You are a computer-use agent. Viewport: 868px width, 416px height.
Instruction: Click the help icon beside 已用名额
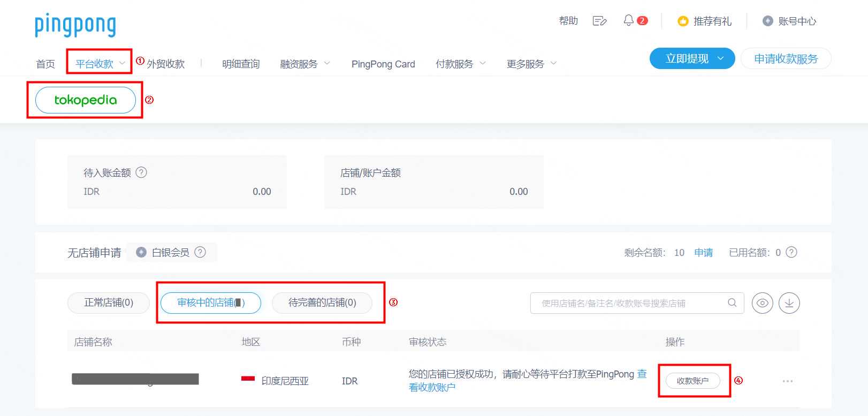tap(791, 252)
